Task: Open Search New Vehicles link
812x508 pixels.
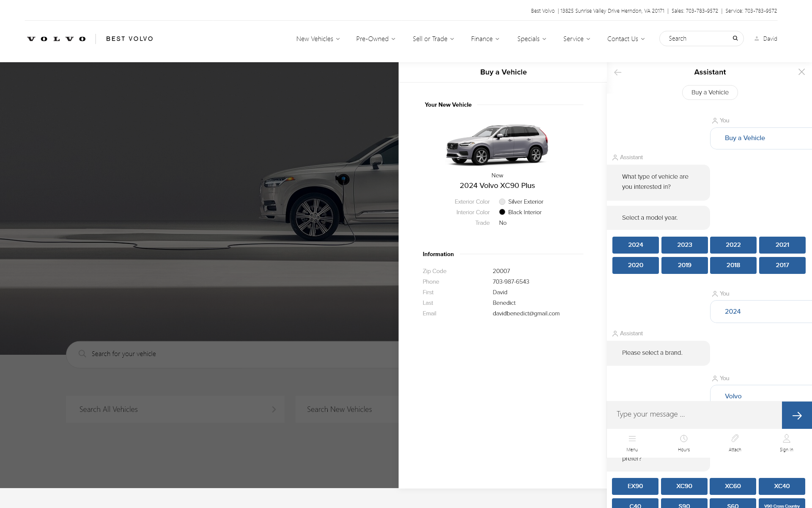Action: (347, 409)
